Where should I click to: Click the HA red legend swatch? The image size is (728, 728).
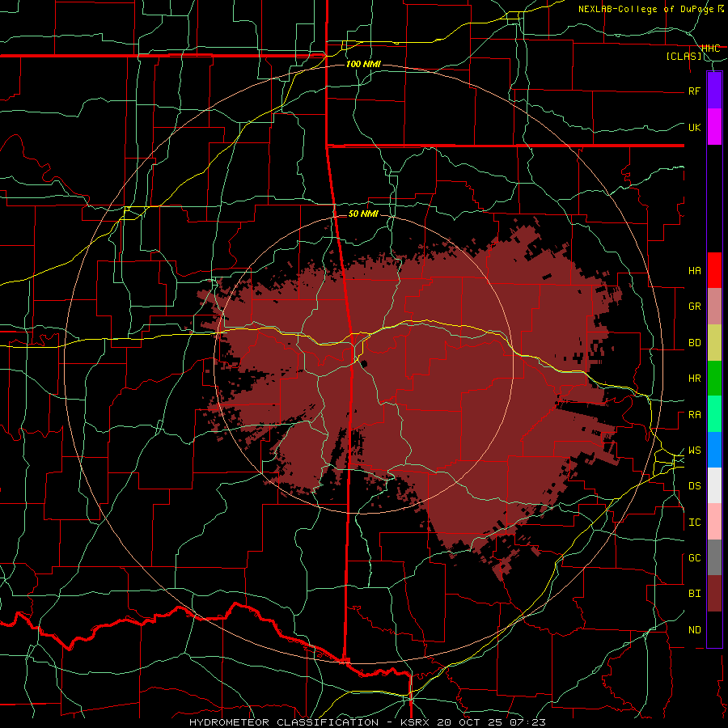(714, 270)
